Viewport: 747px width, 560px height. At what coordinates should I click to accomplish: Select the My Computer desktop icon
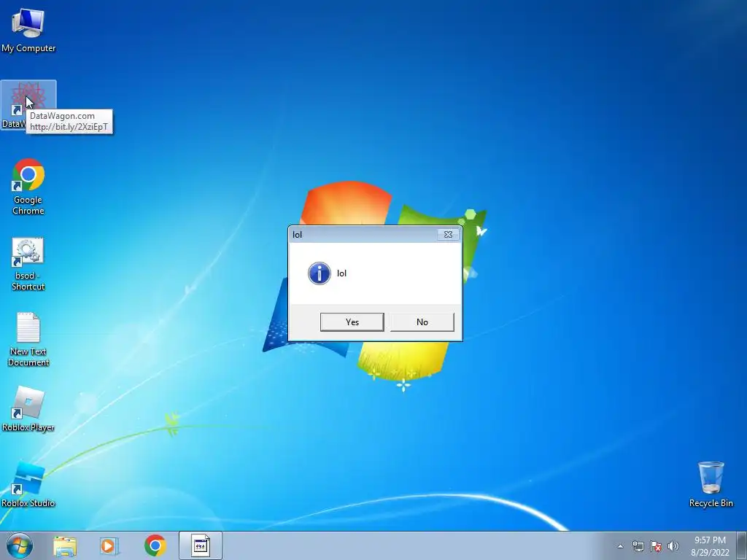click(28, 31)
